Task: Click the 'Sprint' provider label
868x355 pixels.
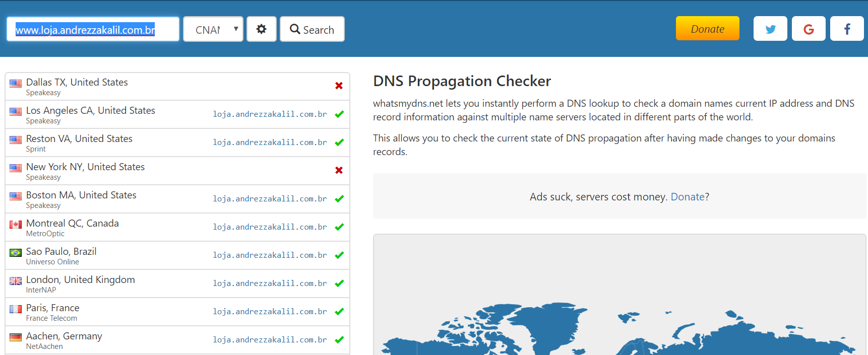Action: click(x=36, y=149)
